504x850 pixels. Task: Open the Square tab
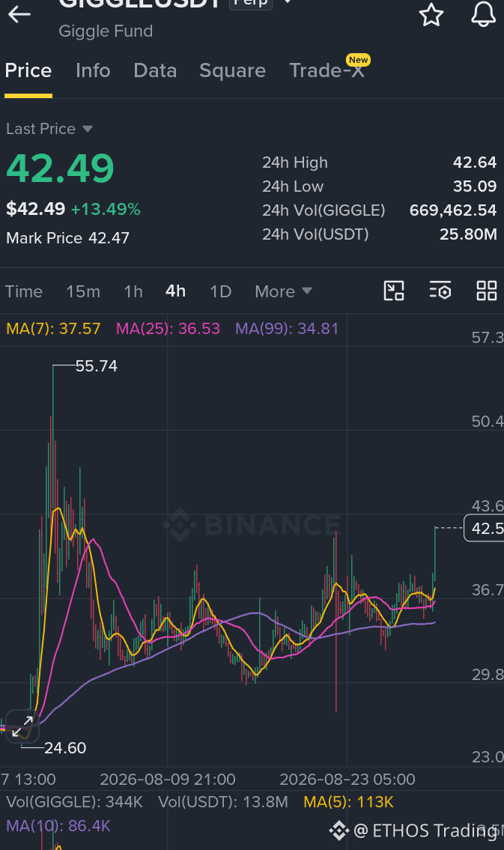(x=232, y=71)
